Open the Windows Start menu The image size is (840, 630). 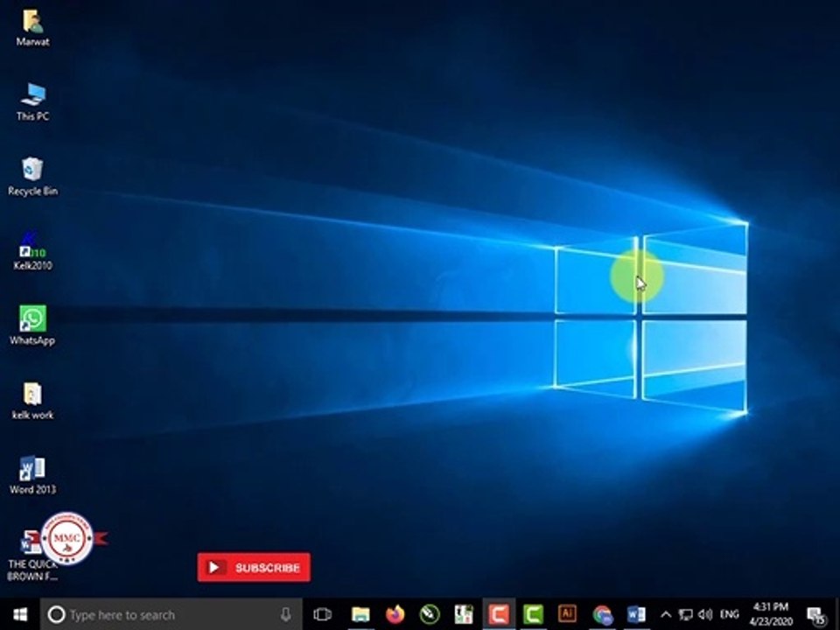[x=20, y=614]
